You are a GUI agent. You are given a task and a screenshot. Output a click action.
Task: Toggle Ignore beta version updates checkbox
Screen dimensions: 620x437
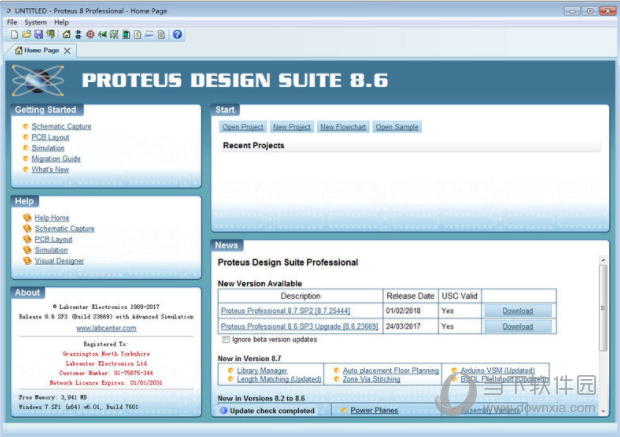pos(226,339)
